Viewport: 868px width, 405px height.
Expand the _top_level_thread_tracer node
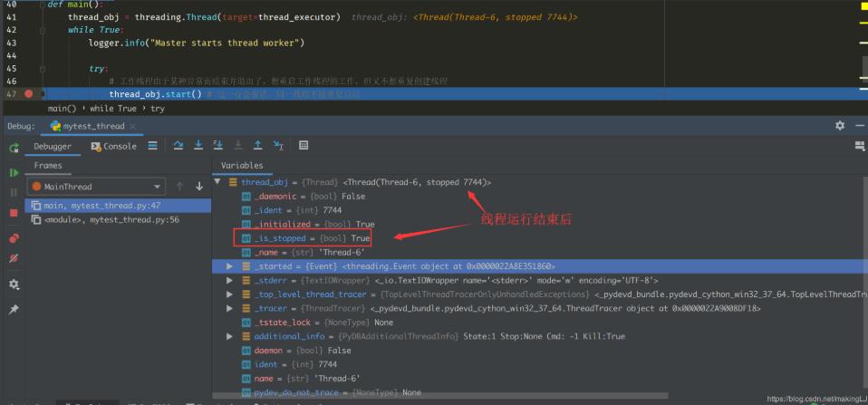coord(230,294)
